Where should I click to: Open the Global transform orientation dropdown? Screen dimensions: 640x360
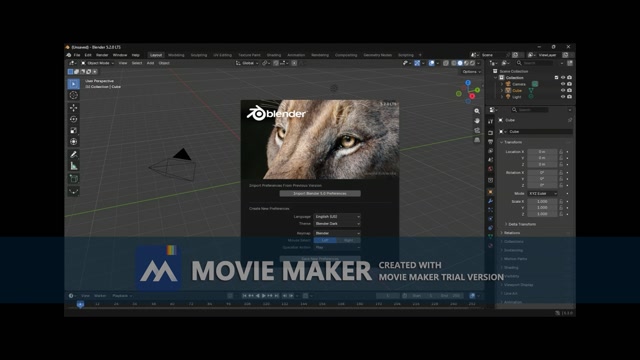pos(247,63)
